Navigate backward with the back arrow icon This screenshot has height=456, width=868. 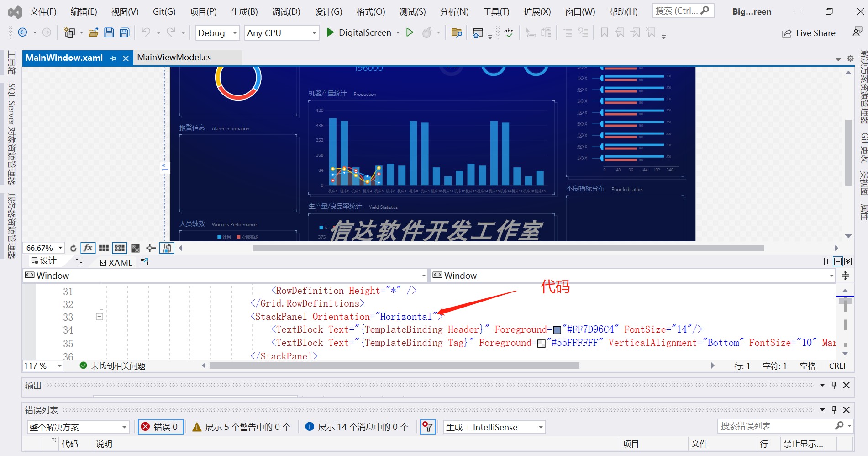pyautogui.click(x=22, y=32)
